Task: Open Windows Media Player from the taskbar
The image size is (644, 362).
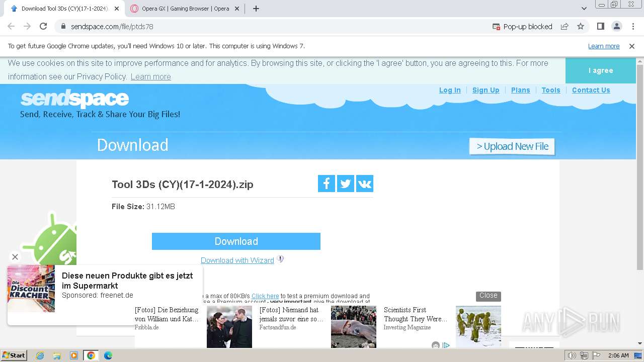Action: [74, 355]
